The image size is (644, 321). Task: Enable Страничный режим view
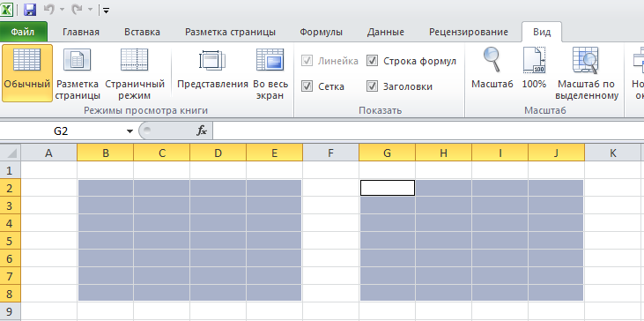[x=135, y=73]
